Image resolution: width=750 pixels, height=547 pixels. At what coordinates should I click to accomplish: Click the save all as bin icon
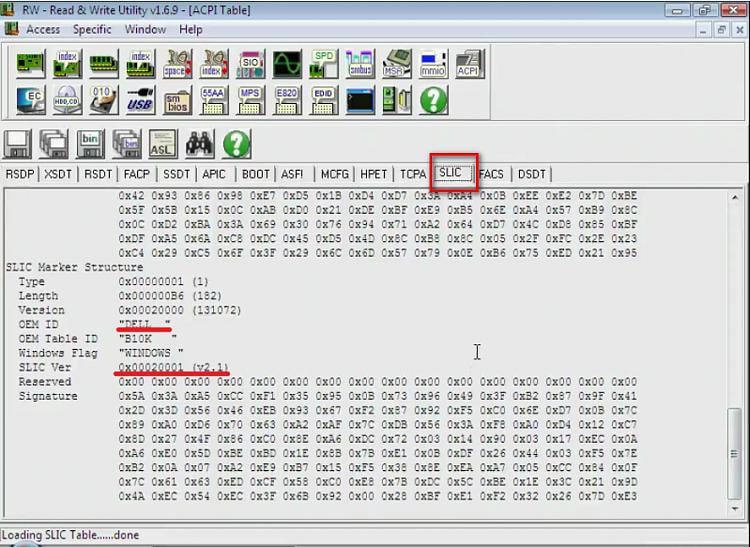click(x=127, y=143)
